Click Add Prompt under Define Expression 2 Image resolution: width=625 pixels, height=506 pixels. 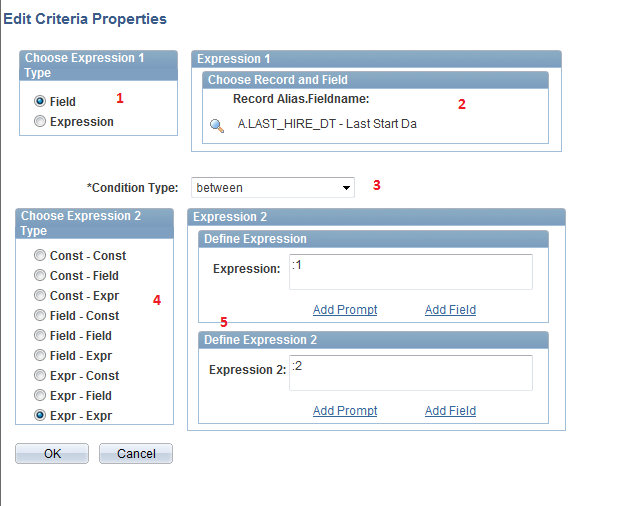[345, 411]
